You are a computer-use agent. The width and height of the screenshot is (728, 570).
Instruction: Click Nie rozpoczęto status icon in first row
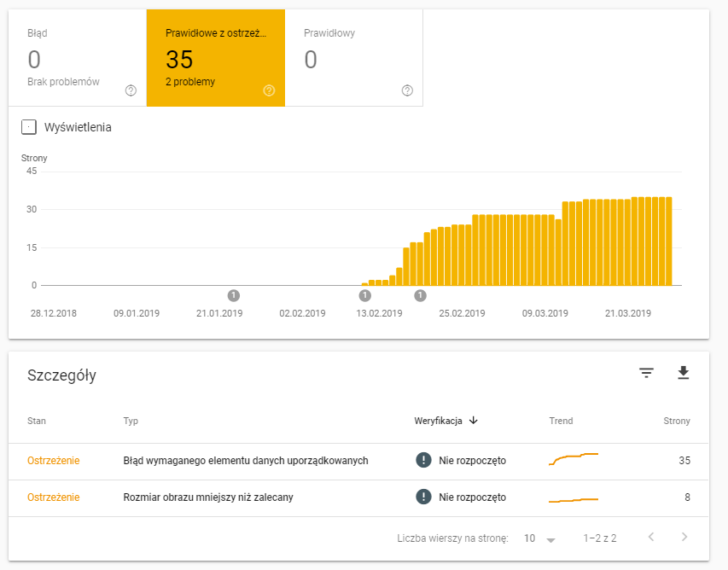pos(423,461)
